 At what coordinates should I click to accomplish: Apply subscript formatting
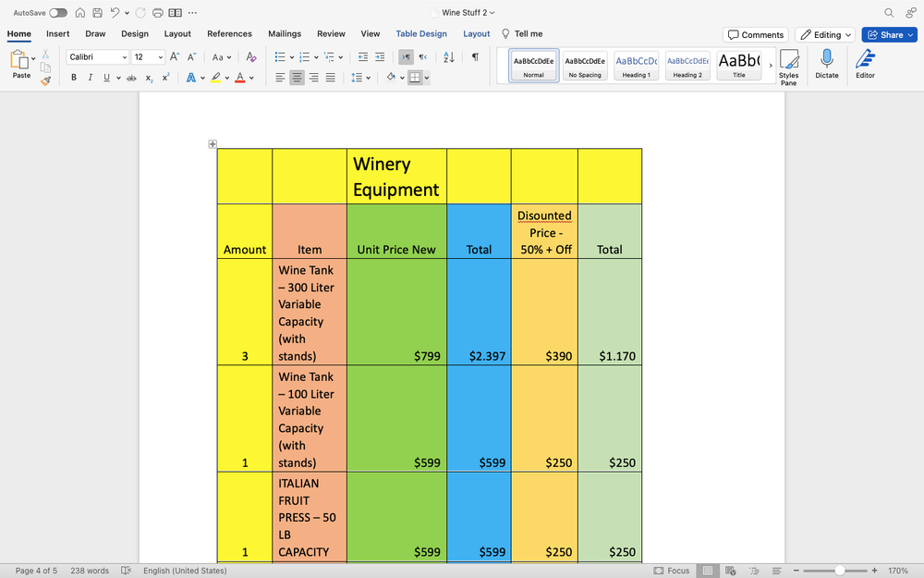point(148,78)
